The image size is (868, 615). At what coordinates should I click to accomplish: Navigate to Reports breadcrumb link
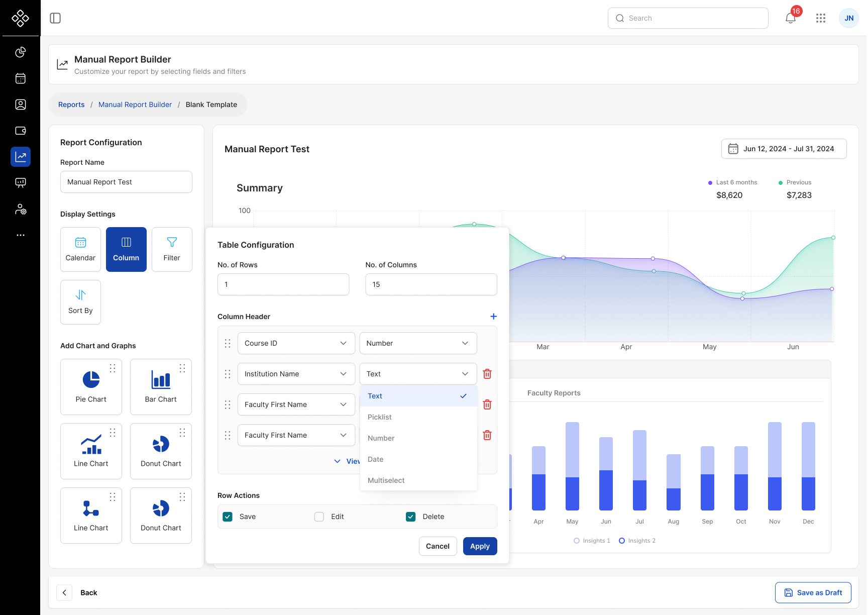71,105
